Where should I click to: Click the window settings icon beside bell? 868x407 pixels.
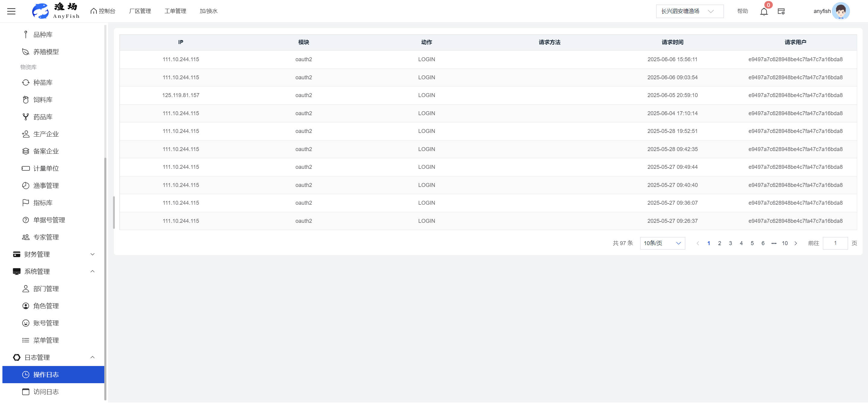(x=781, y=11)
